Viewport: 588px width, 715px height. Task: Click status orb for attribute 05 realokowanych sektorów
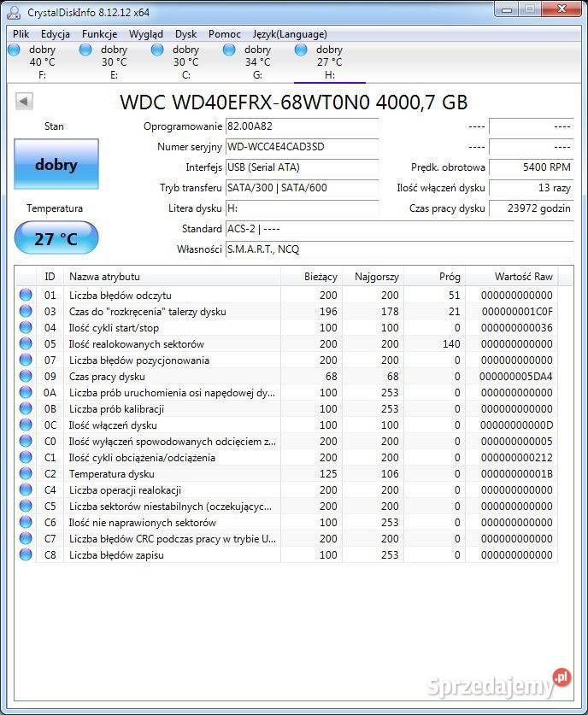point(26,344)
